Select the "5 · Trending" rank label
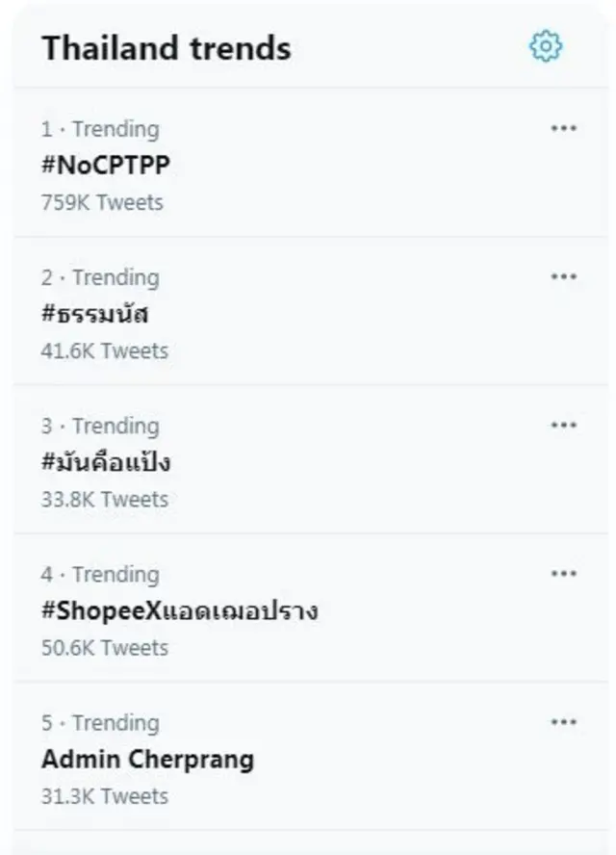 (100, 722)
